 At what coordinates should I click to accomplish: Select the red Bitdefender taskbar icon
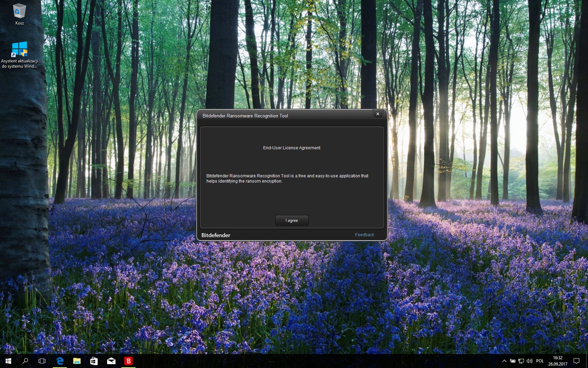[128, 361]
